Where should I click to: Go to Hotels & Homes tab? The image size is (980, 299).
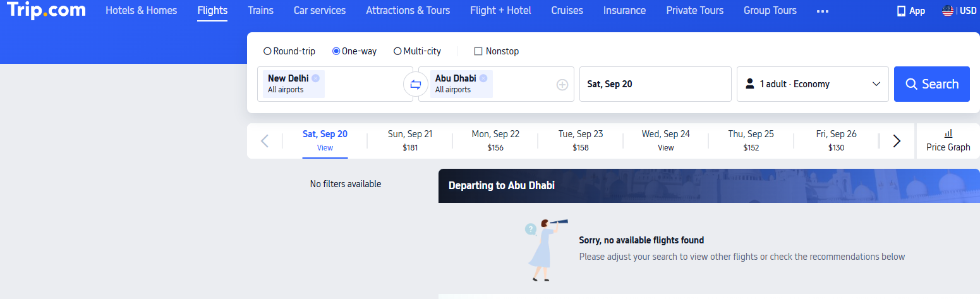(142, 11)
